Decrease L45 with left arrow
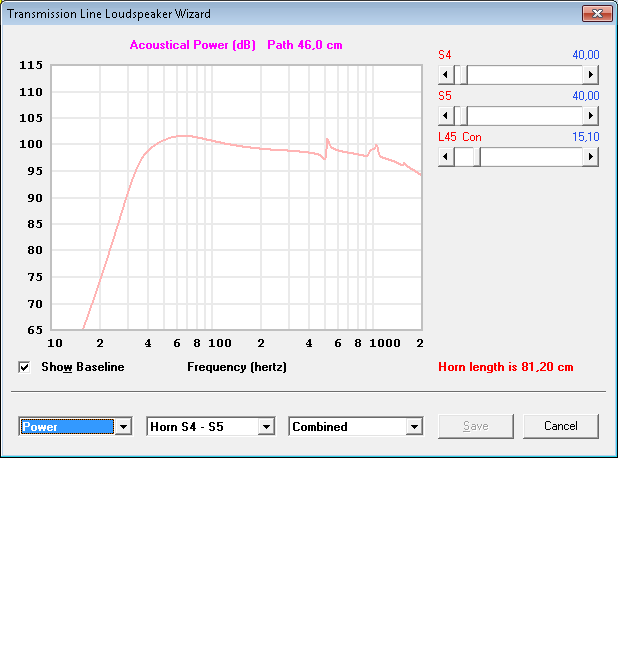Image resolution: width=618 pixels, height=652 pixels. [446, 157]
